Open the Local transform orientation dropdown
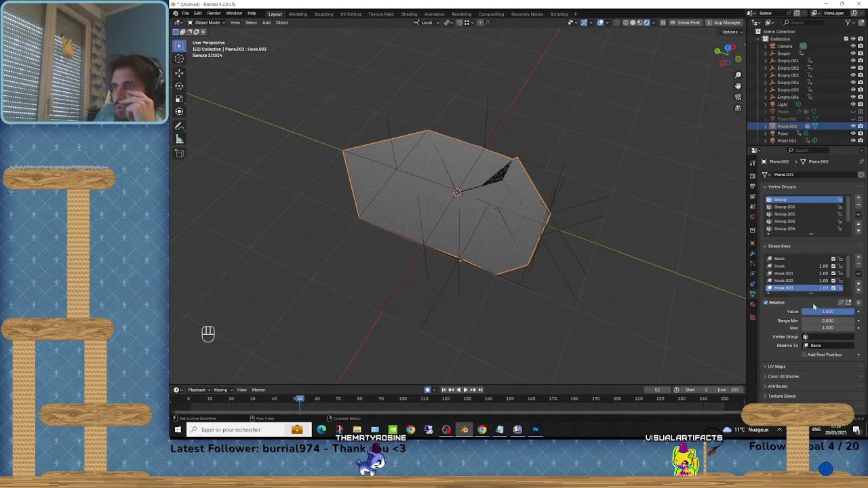 pyautogui.click(x=426, y=22)
